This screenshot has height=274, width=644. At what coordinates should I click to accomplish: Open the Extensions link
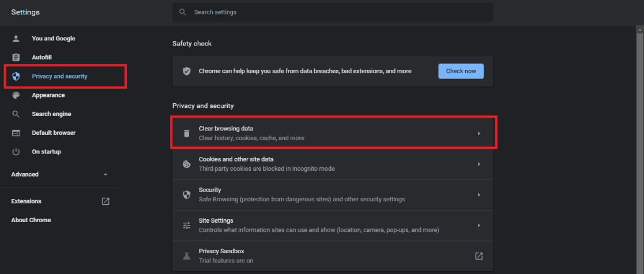pos(27,201)
